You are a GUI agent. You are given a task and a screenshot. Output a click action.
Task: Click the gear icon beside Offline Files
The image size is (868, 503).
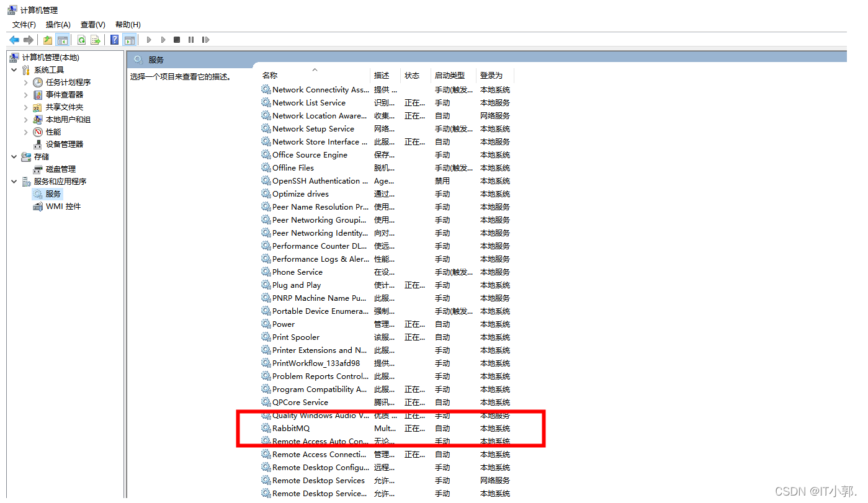266,168
